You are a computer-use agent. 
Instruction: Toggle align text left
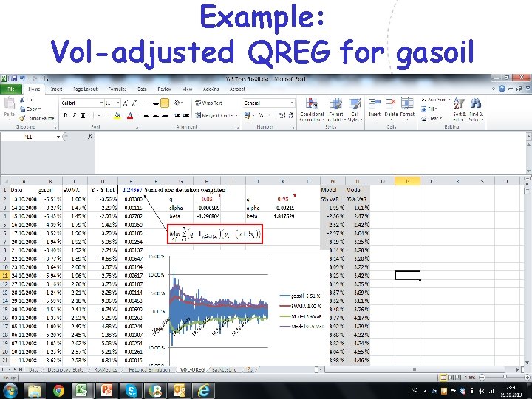[146, 116]
